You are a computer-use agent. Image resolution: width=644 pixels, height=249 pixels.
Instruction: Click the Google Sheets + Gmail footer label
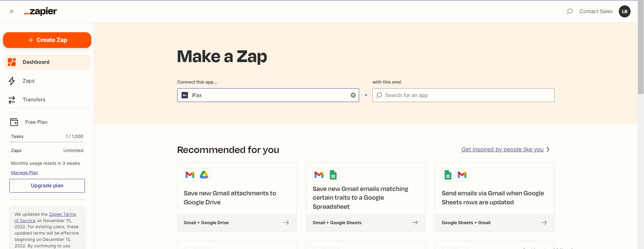point(466,223)
